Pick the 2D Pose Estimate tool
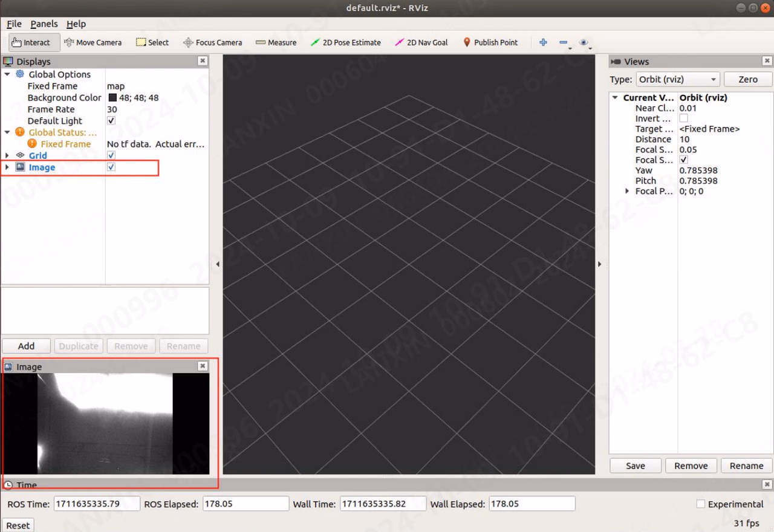Viewport: 774px width, 532px height. [x=345, y=42]
